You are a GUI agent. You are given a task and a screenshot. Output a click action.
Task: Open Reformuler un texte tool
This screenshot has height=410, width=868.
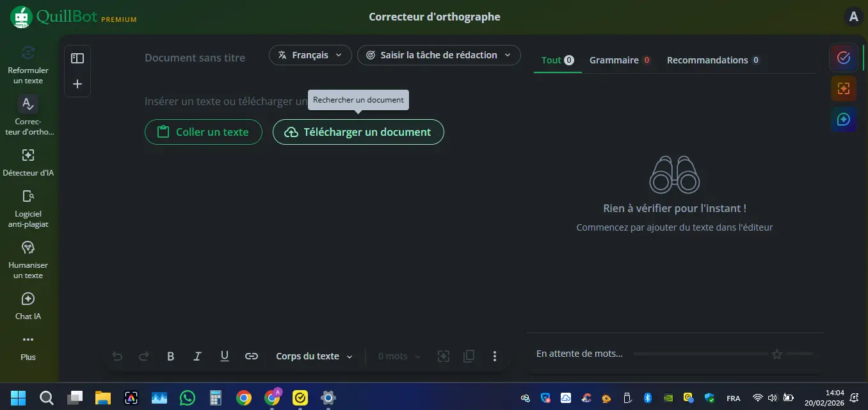click(28, 65)
